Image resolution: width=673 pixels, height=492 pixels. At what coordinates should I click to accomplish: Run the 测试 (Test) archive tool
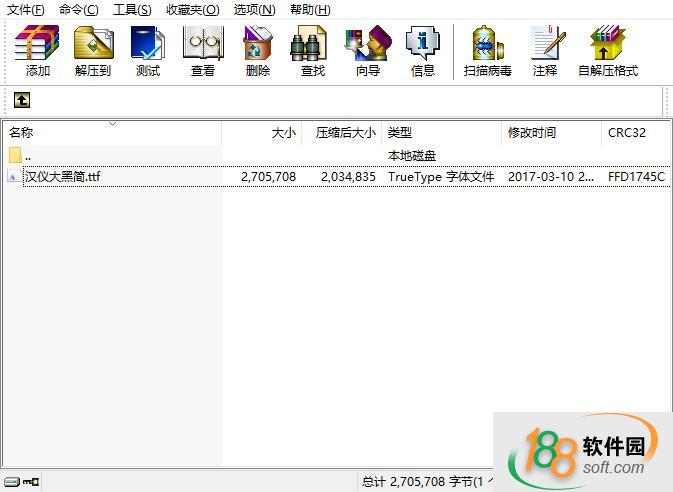[148, 51]
